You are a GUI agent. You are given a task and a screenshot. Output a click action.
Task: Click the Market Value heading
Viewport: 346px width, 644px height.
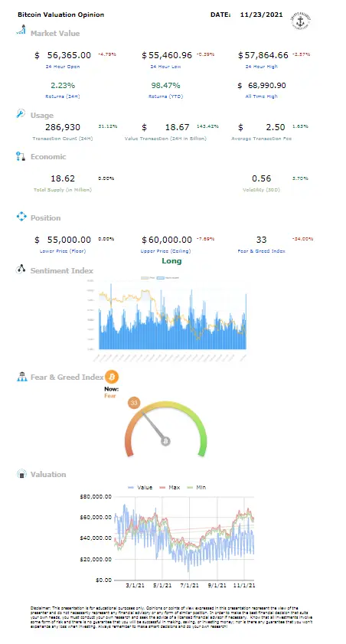pos(55,33)
